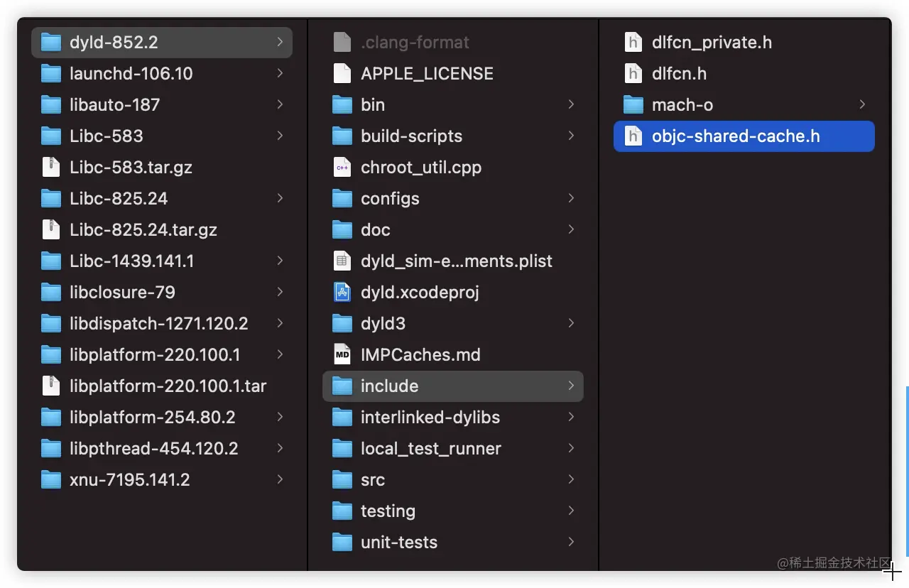This screenshot has width=909, height=588.
Task: Expand the libdispatch-1271.120.2 folder chevron
Action: coord(281,323)
